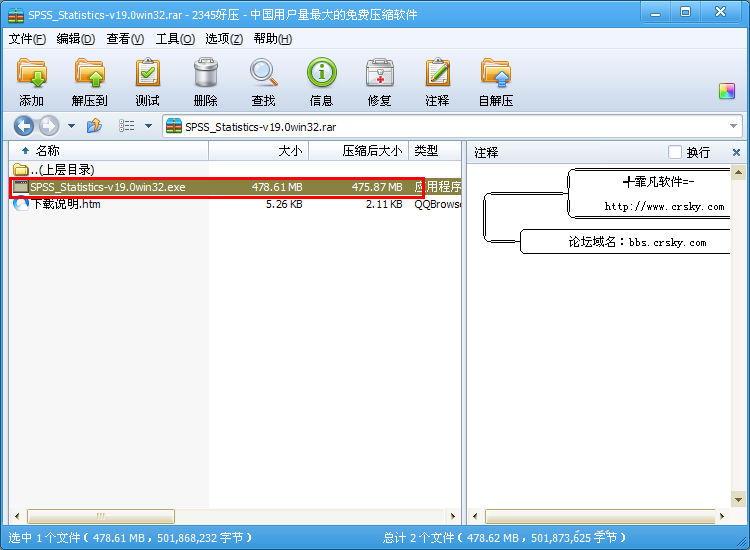This screenshot has height=550, width=750.
Task: Click the 删除 (Delete) trash icon
Action: (206, 73)
